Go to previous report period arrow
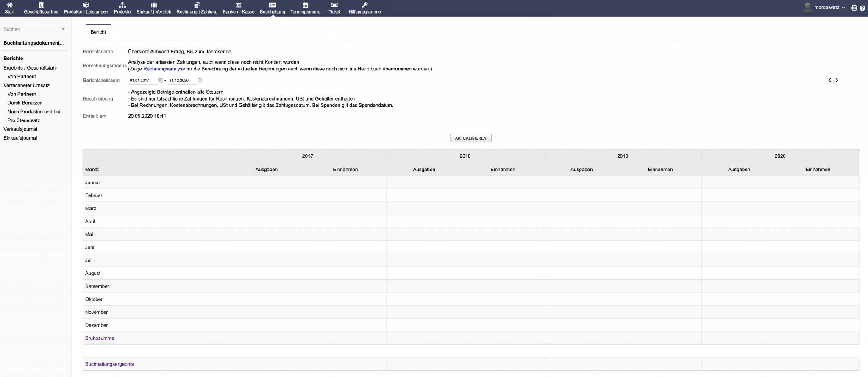Screen dimensions: 868x377 [x=829, y=80]
